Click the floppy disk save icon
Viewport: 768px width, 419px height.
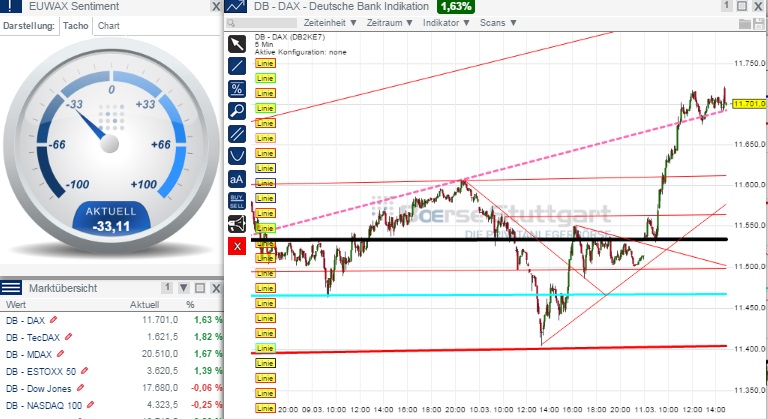click(760, 24)
